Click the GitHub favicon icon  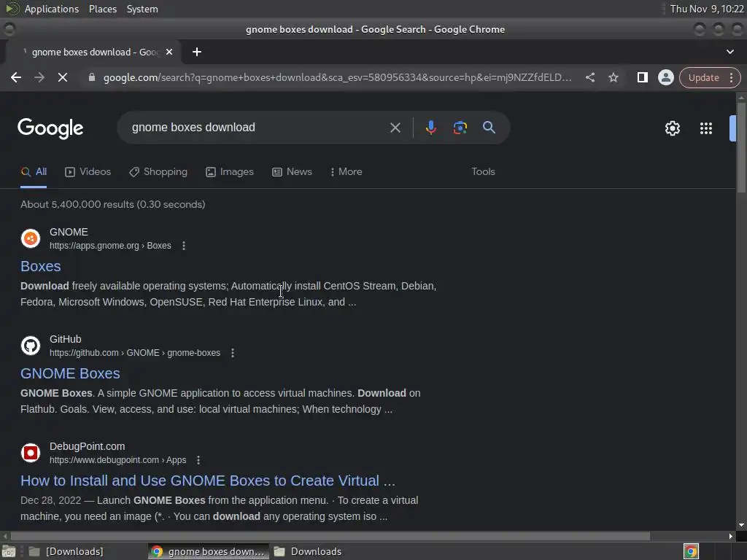(31, 345)
